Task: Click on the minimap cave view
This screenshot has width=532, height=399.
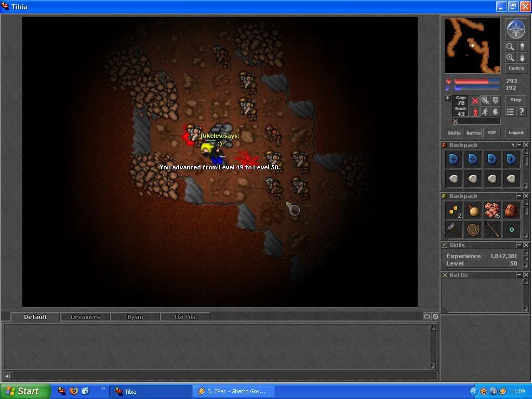Action: 473,46
